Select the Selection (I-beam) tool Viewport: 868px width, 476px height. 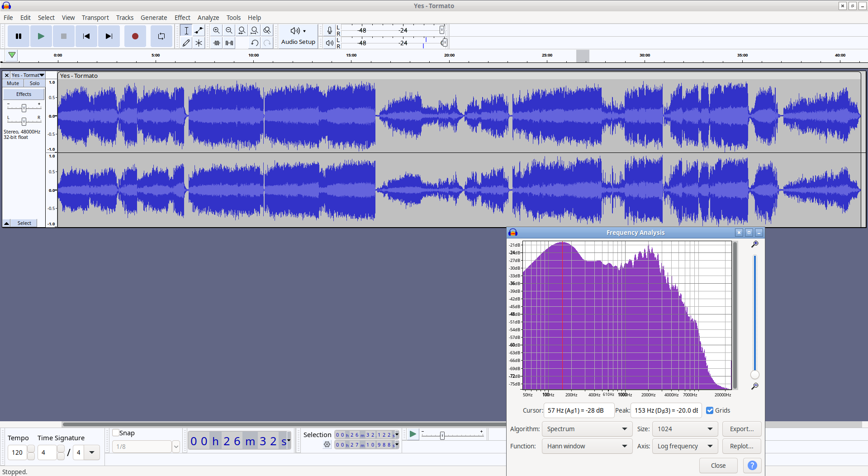(x=186, y=30)
